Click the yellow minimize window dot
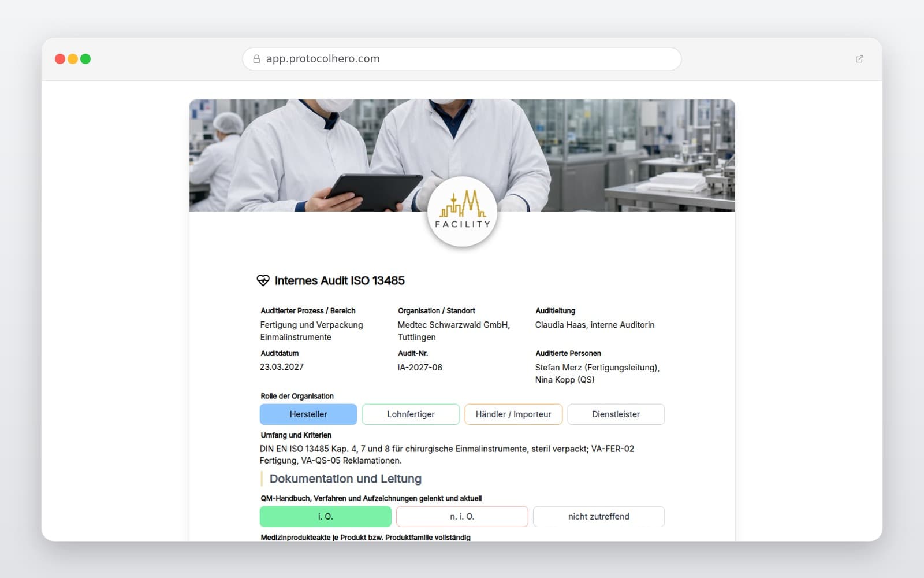Viewport: 924px width, 578px height. pyautogui.click(x=73, y=59)
